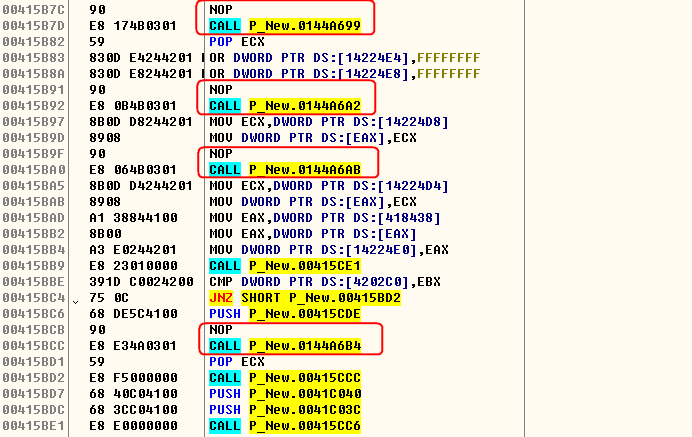The image size is (692, 437).
Task: Select the NOP at address 00415B91
Action: coord(221,90)
